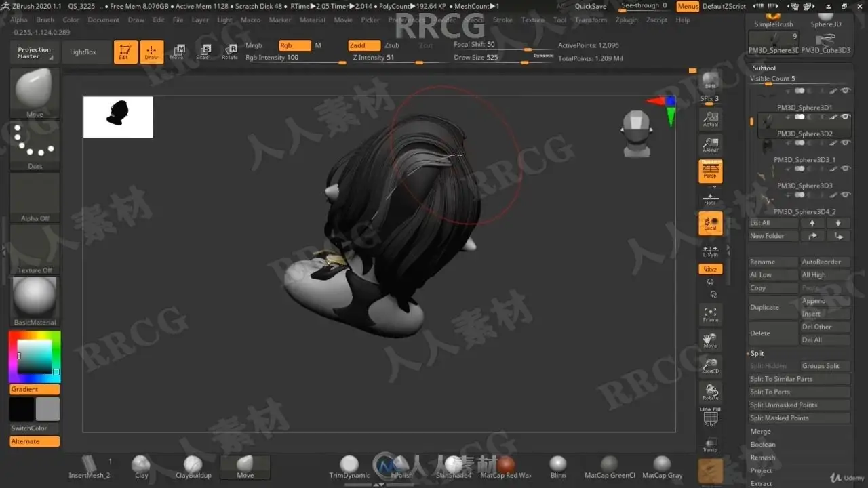Collapse the Subtool palette header
Screen dimensions: 868x488
click(764, 68)
